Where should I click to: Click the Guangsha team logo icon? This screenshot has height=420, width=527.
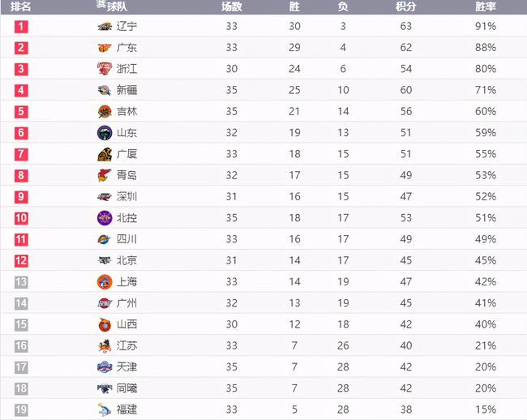click(105, 154)
